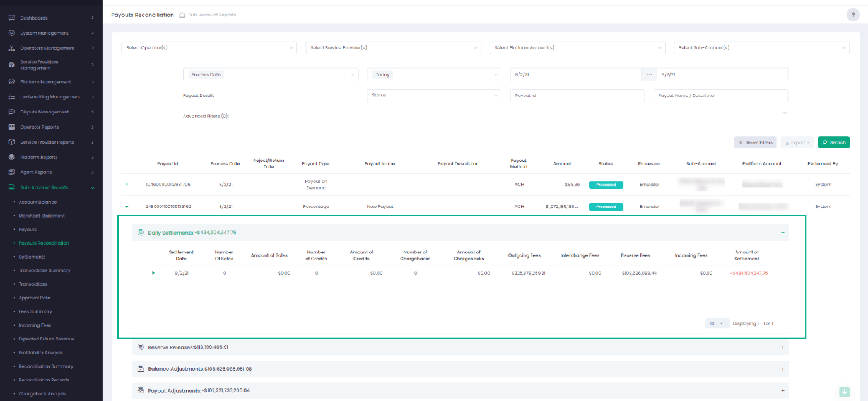Open the Status filter dropdown
The image size is (868, 401).
tap(434, 95)
